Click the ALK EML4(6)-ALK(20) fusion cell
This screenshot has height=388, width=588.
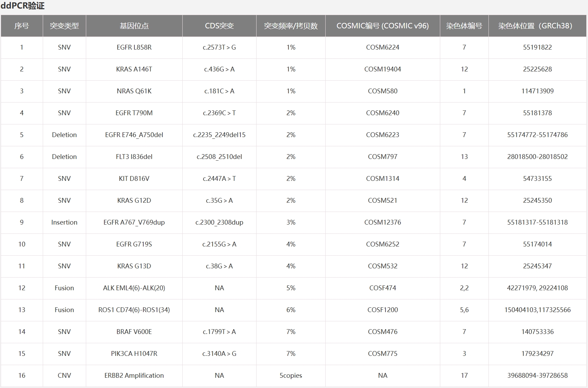point(134,288)
